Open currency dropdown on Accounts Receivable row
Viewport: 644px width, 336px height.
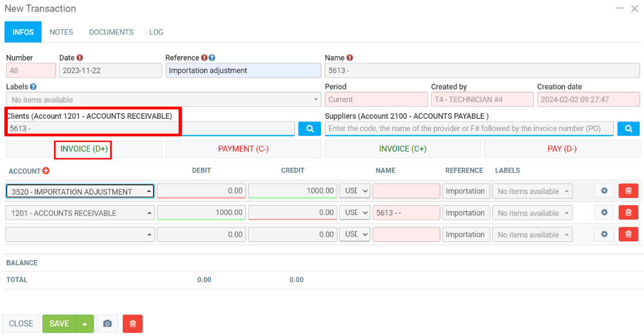pos(354,213)
